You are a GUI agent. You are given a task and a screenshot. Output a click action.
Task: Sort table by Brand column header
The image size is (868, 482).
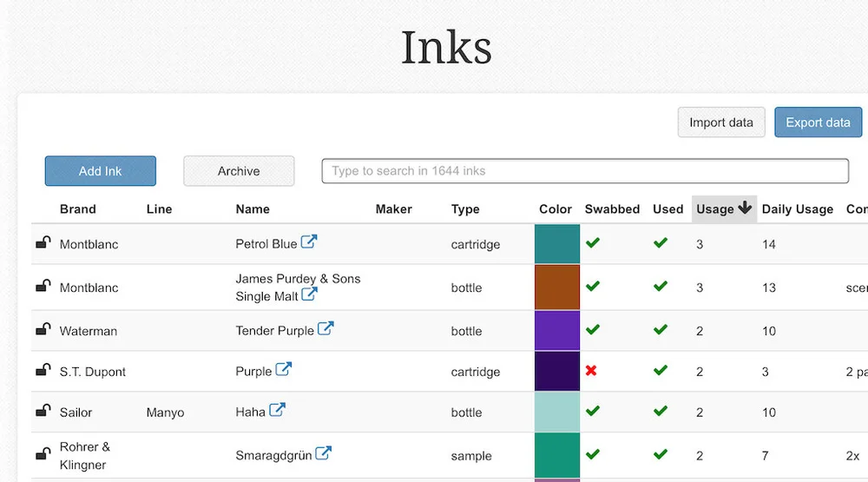pyautogui.click(x=78, y=208)
